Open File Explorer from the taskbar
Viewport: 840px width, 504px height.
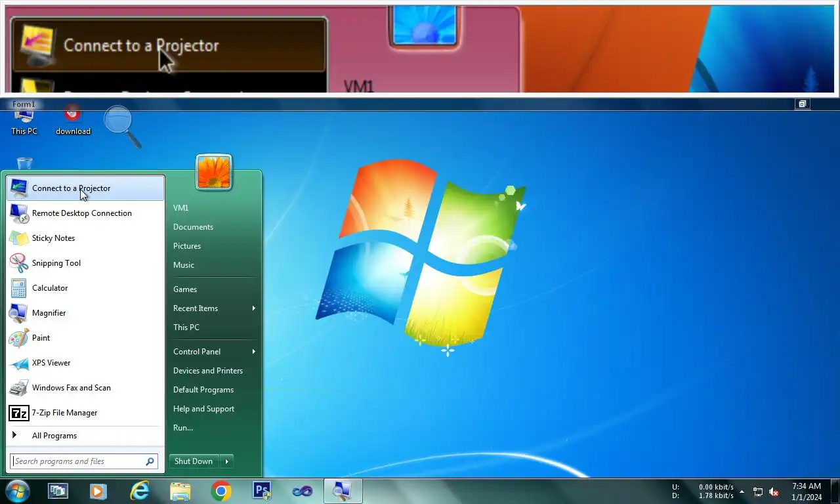[x=180, y=491]
